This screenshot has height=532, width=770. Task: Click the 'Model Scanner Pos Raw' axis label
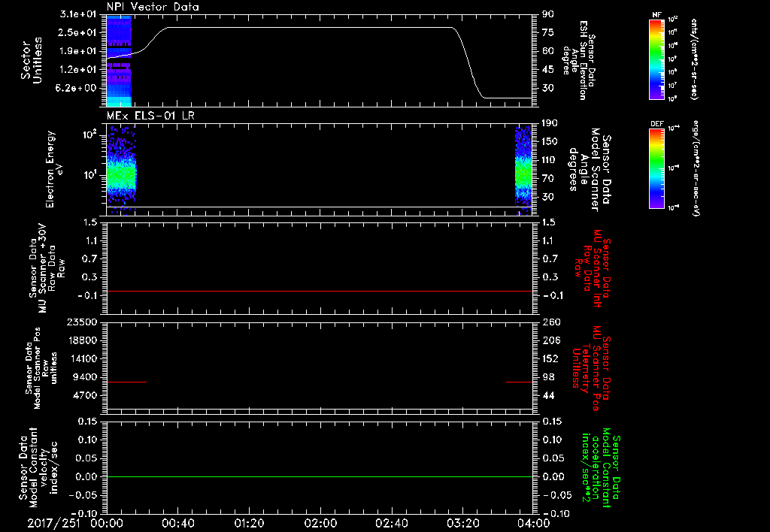point(41,368)
